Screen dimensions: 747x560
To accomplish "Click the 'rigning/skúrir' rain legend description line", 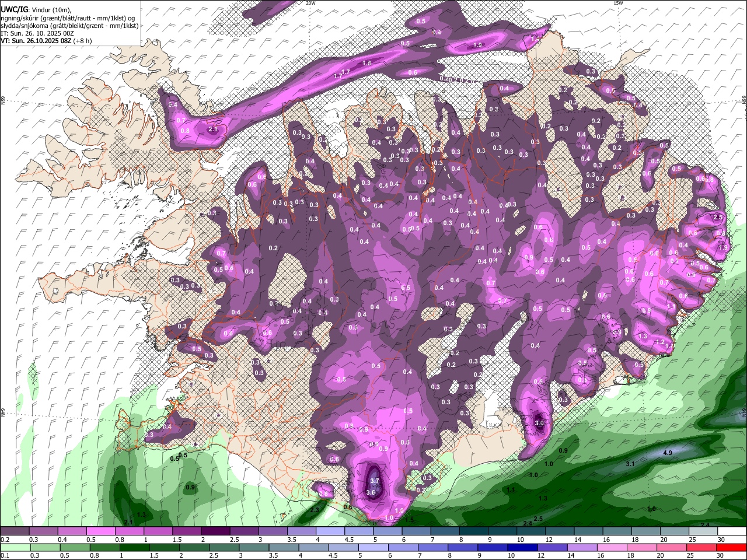I will 68,18.
